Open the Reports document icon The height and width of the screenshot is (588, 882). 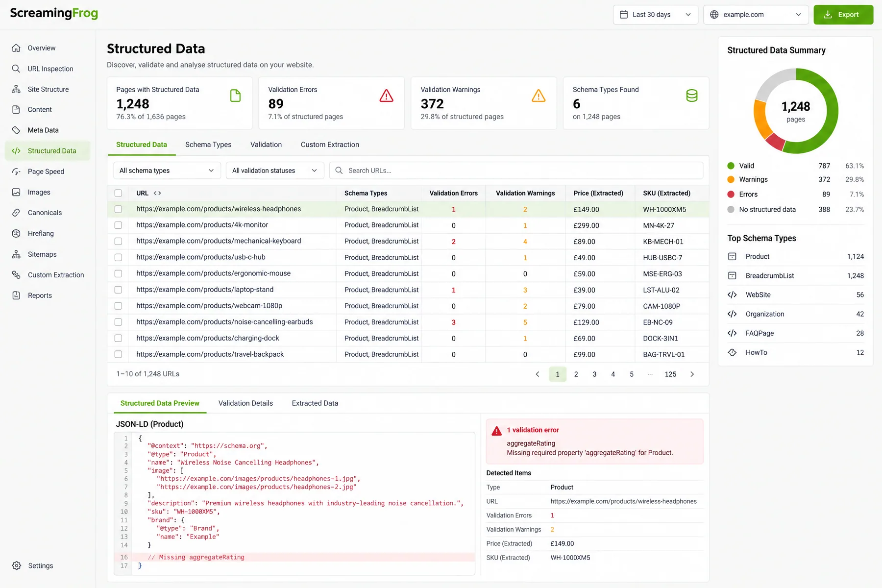pos(16,295)
